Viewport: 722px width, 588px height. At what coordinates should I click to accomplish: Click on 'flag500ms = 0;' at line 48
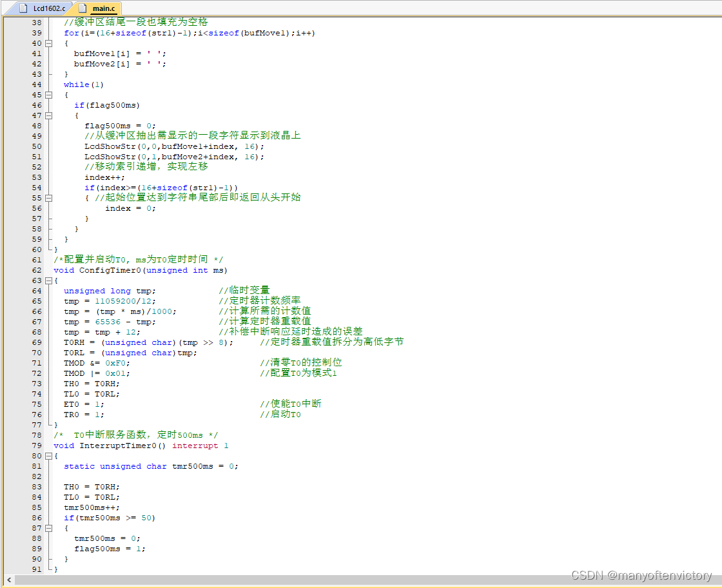(x=120, y=126)
